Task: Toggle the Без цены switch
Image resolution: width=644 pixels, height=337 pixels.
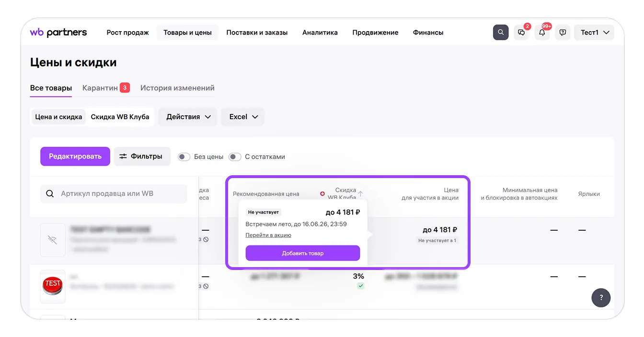Action: (x=184, y=157)
